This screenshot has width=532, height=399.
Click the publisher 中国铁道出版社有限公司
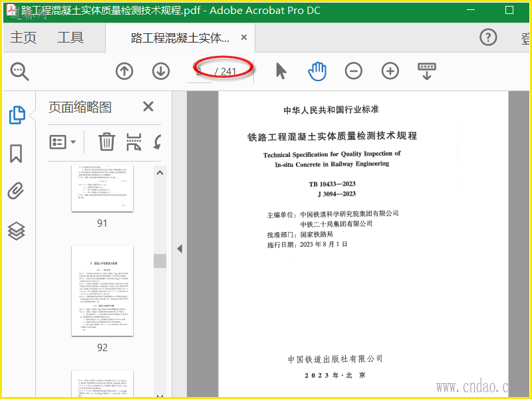click(x=335, y=359)
